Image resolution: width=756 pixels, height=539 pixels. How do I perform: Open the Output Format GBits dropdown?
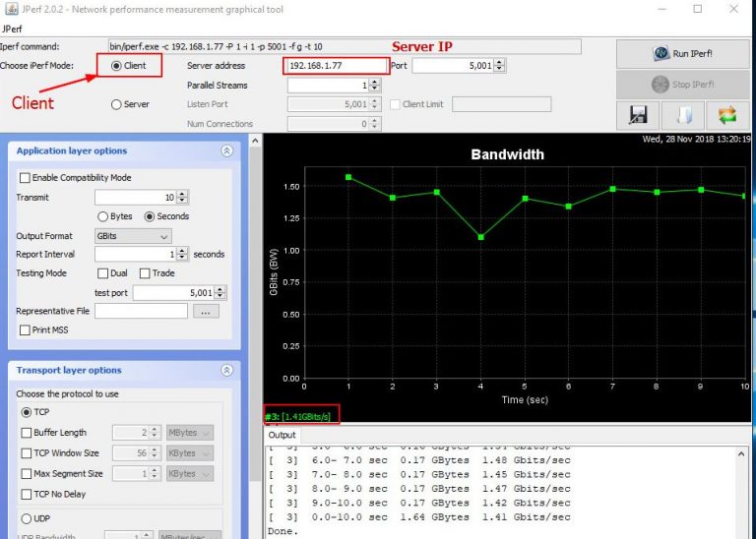tap(133, 236)
